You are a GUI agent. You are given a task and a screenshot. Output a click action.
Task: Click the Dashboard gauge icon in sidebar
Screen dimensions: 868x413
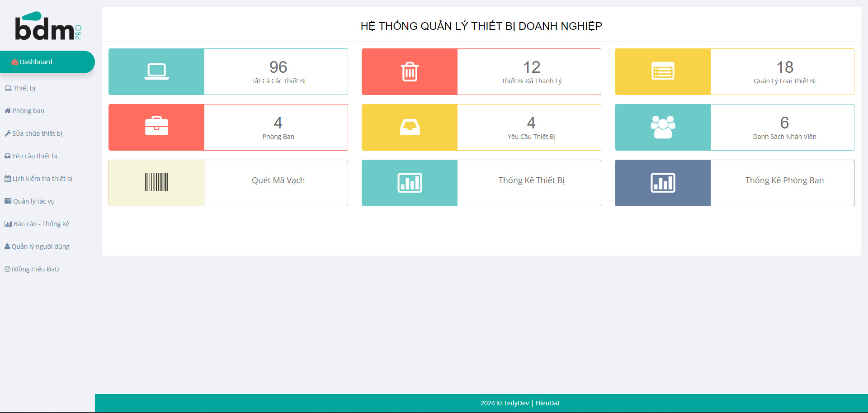coord(15,62)
